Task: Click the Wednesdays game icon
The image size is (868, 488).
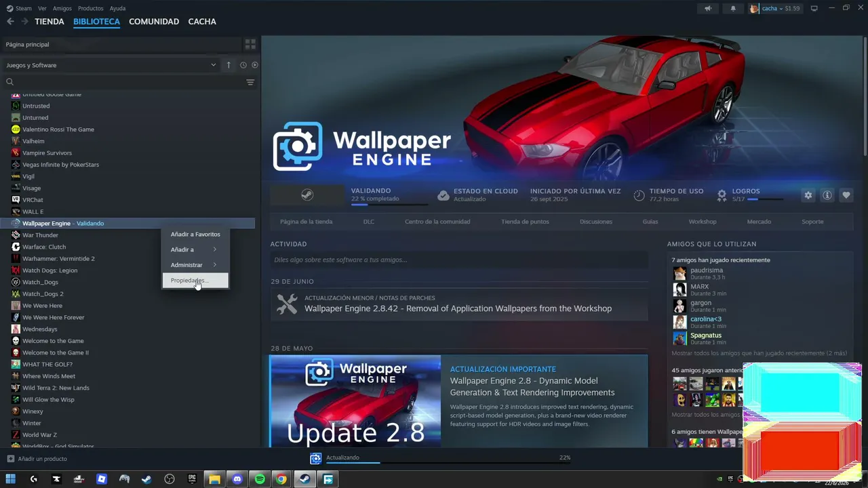Action: pos(16,329)
